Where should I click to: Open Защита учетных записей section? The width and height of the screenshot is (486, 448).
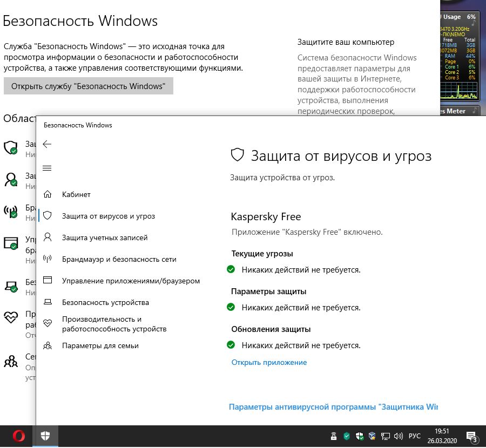pos(105,237)
